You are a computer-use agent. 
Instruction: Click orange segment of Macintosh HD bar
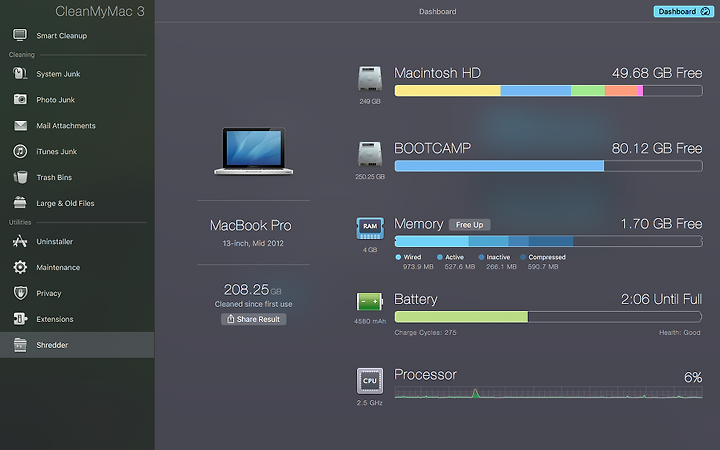(621, 90)
